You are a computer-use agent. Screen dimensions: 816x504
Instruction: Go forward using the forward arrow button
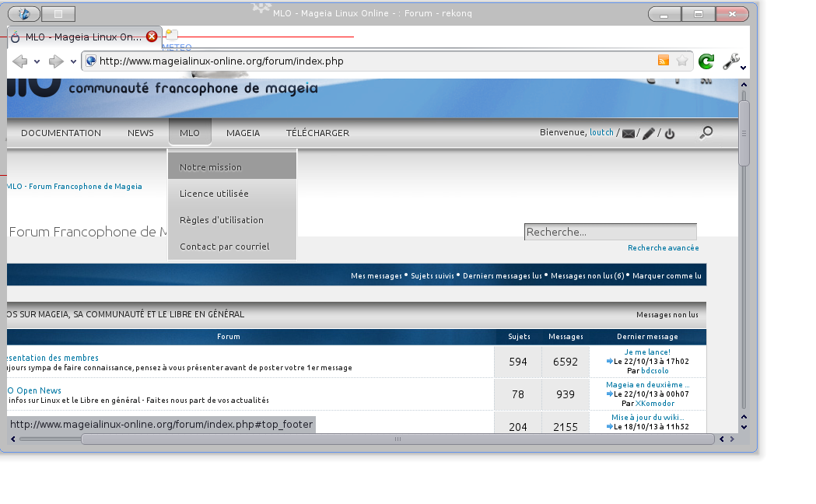pyautogui.click(x=56, y=61)
